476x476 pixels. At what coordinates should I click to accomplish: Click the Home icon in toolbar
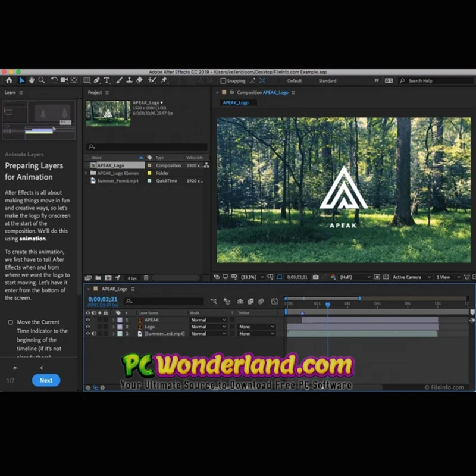(x=9, y=80)
